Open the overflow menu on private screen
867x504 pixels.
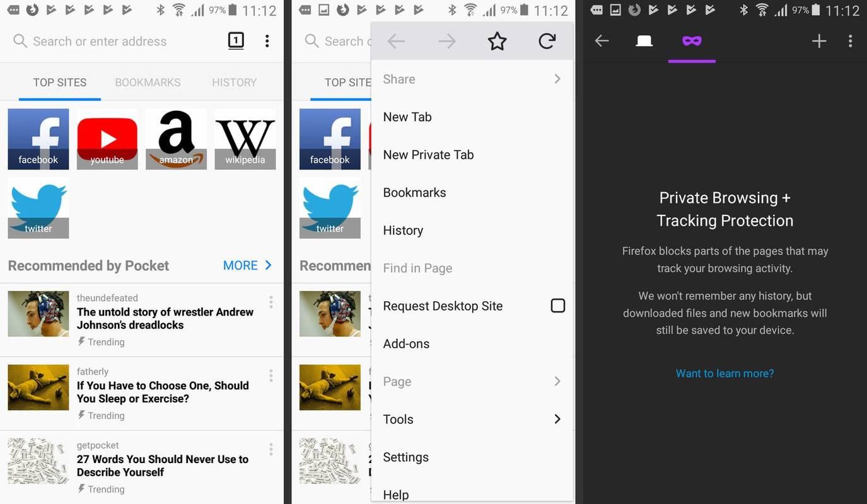(851, 41)
